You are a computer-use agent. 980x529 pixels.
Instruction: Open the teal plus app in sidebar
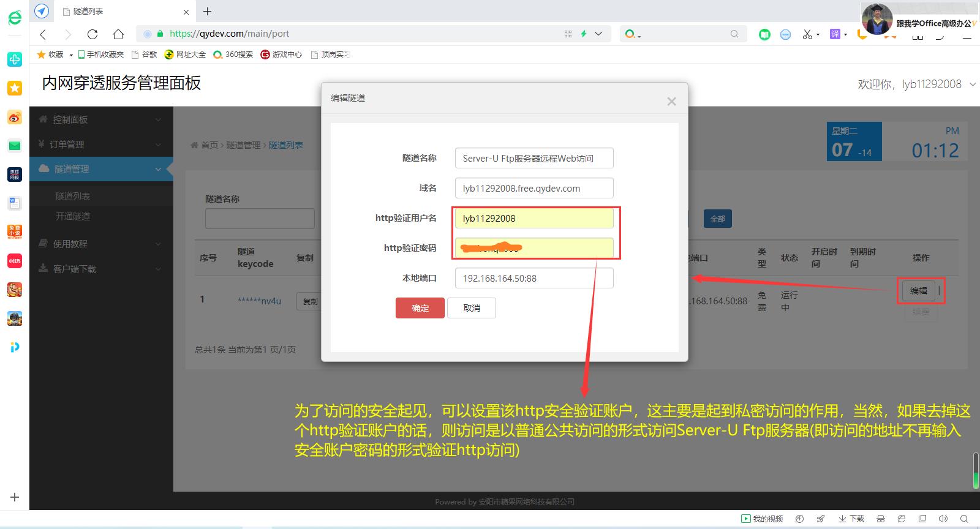click(x=15, y=59)
